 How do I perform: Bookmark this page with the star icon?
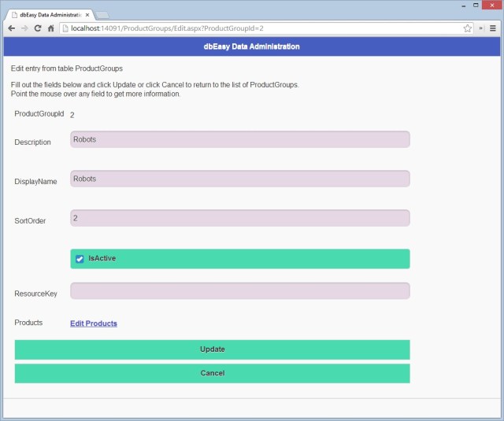[x=467, y=28]
